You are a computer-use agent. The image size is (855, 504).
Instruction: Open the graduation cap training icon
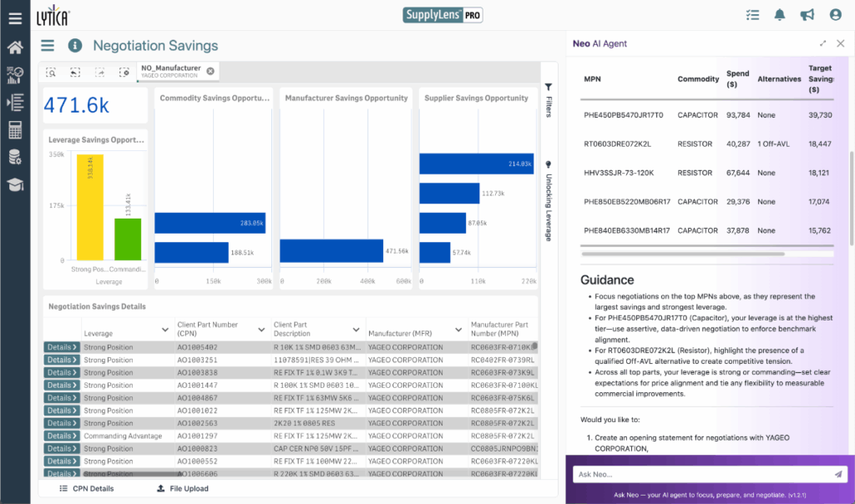15,184
